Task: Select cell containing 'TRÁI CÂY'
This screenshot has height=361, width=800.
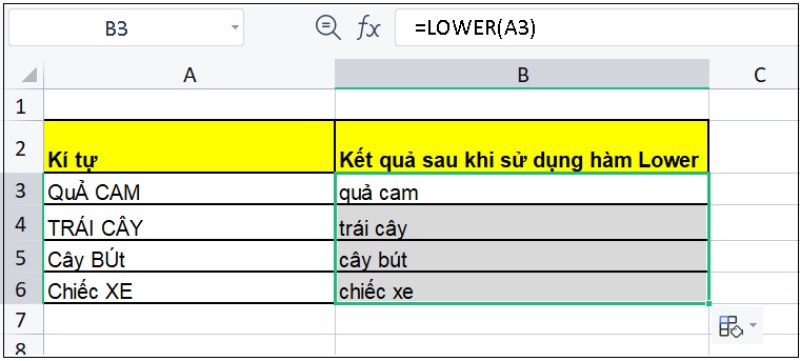Action: click(189, 223)
